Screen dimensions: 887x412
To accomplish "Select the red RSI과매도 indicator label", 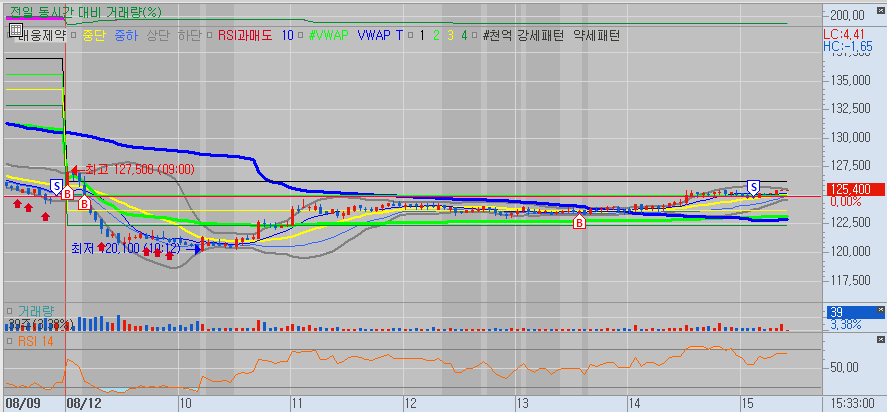I will click(x=245, y=36).
